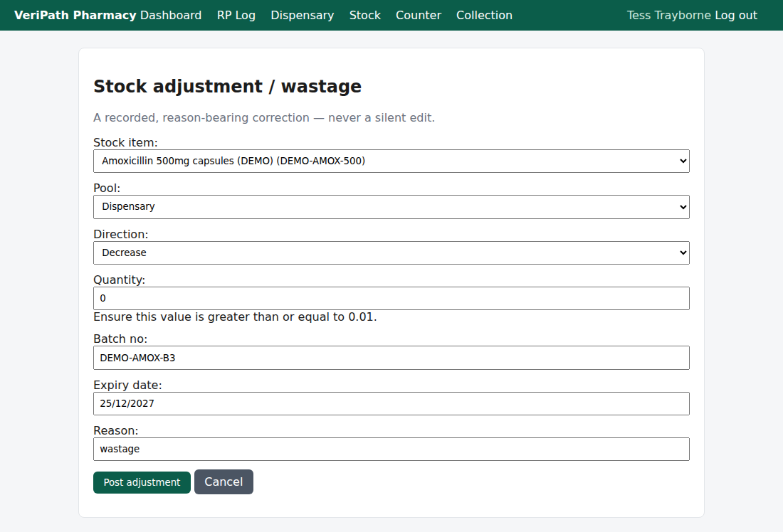Click the 'Stock item:' label

125,143
